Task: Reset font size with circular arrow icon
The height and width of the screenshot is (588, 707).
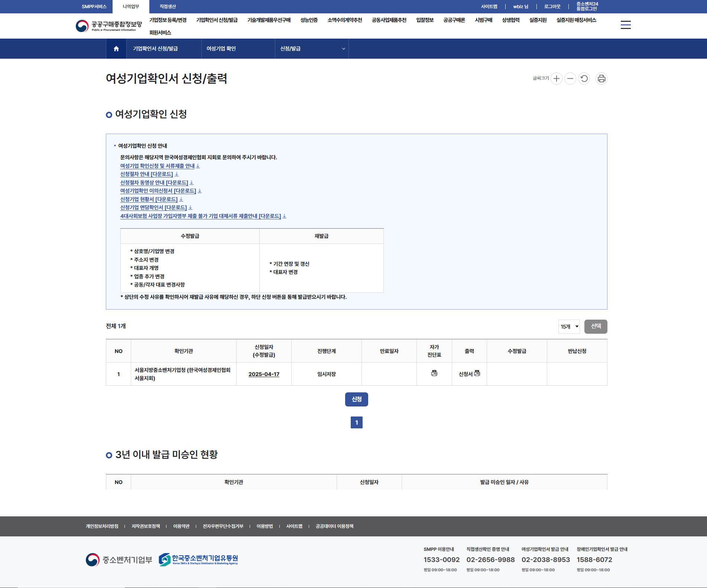Action: tap(584, 79)
